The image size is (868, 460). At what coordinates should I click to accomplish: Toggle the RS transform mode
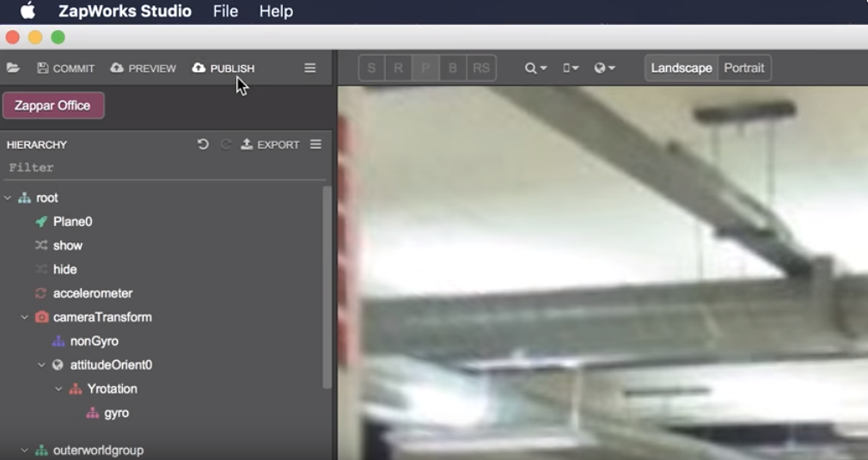pos(481,68)
